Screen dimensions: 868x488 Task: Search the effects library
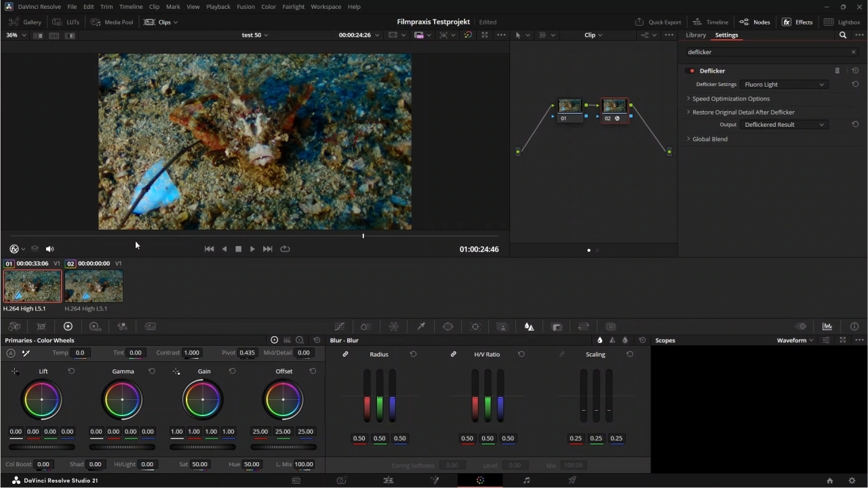coord(843,35)
